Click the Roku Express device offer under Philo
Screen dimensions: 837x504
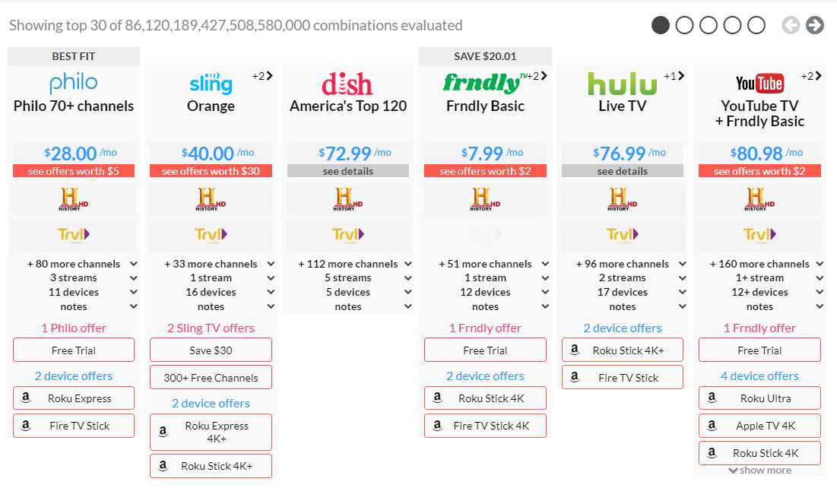[x=73, y=398]
